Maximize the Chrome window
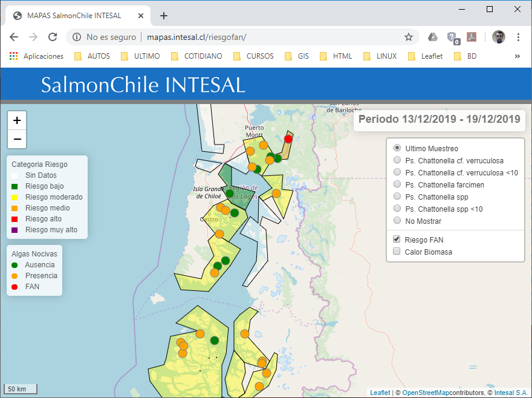532x398 pixels. (x=490, y=9)
